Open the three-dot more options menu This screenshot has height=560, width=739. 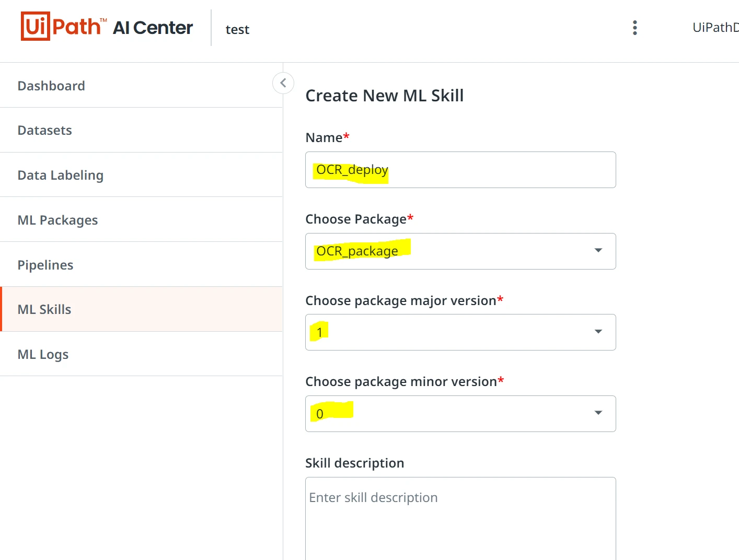635,28
